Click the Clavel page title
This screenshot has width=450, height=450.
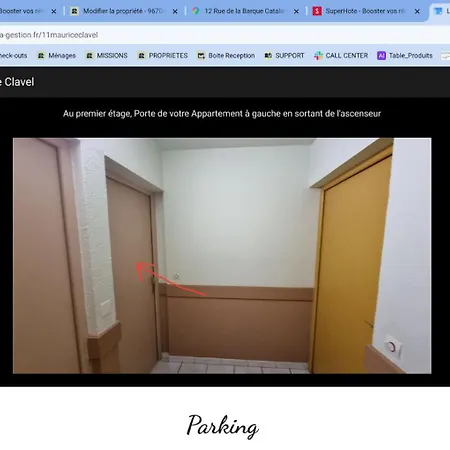[x=17, y=82]
